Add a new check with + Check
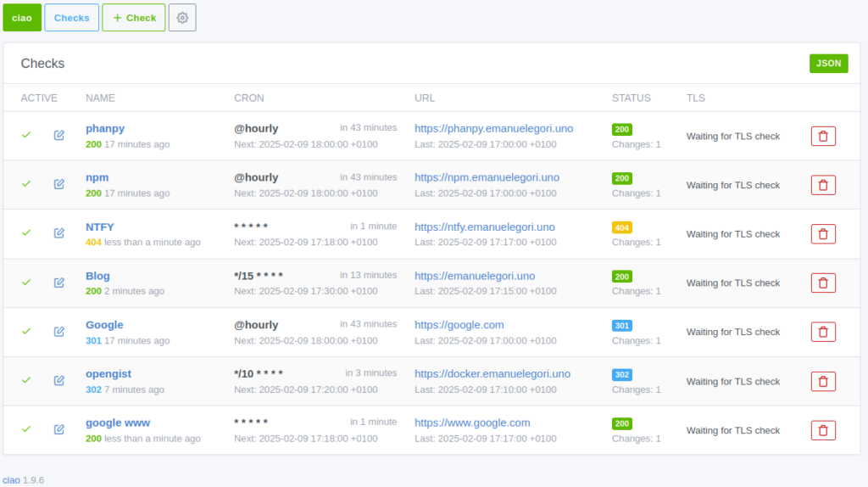This screenshot has height=487, width=868. tap(133, 18)
